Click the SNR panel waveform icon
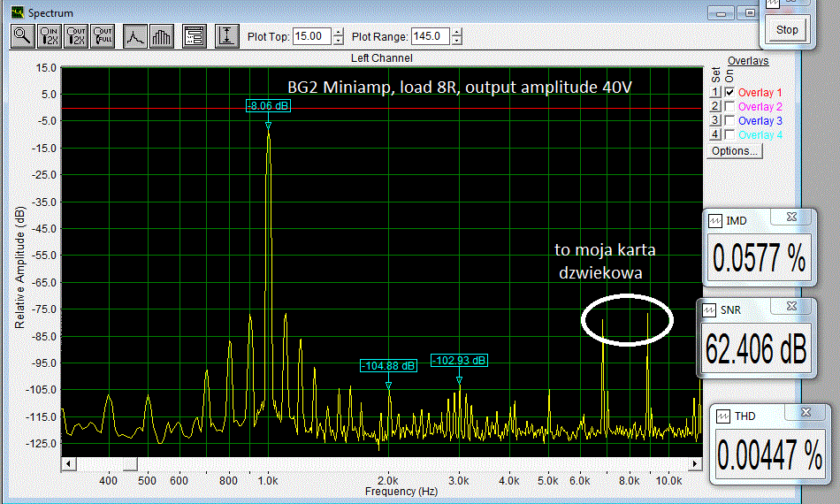Image resolution: width=840 pixels, height=504 pixels. point(709,310)
